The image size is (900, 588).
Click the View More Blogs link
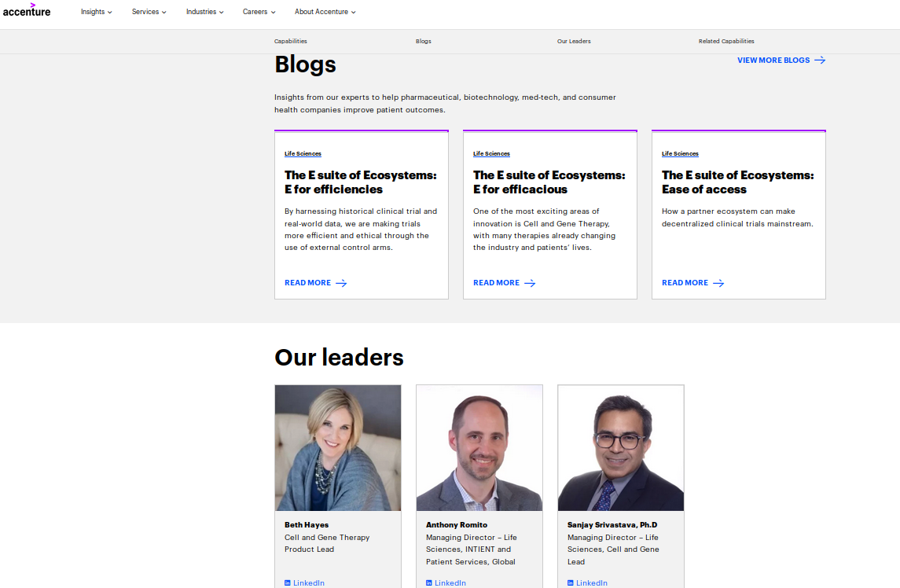[781, 61]
